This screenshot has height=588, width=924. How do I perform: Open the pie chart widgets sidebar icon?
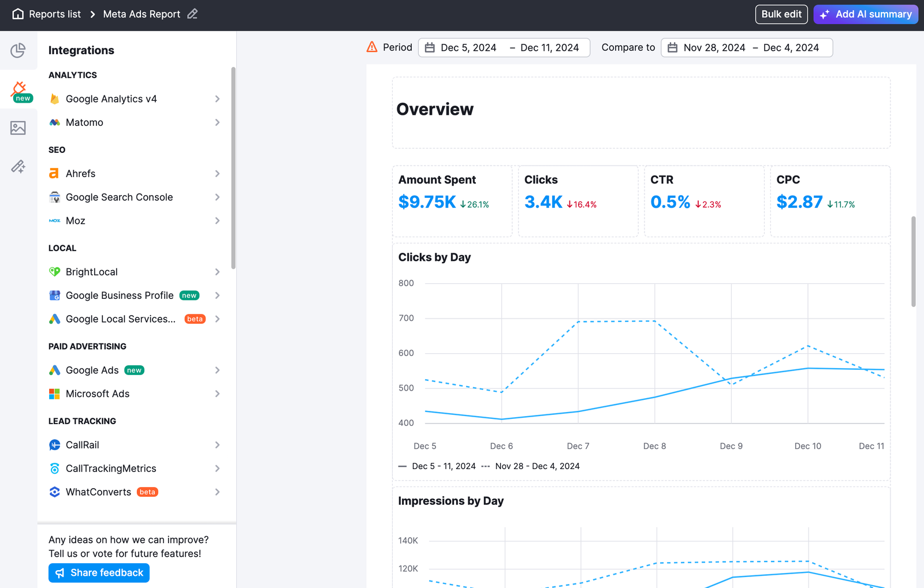pos(18,50)
